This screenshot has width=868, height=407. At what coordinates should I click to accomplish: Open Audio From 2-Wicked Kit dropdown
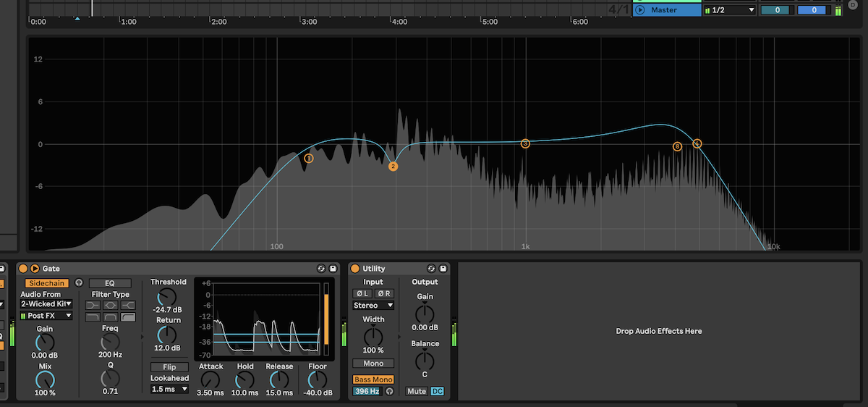pos(46,304)
